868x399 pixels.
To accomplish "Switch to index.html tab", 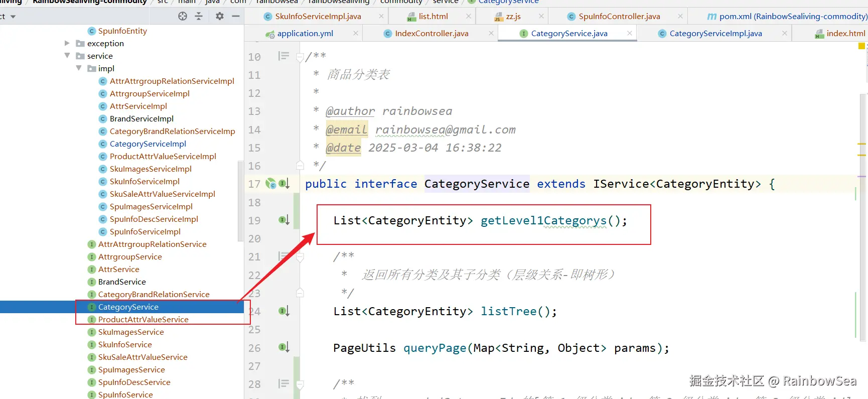I will click(845, 33).
